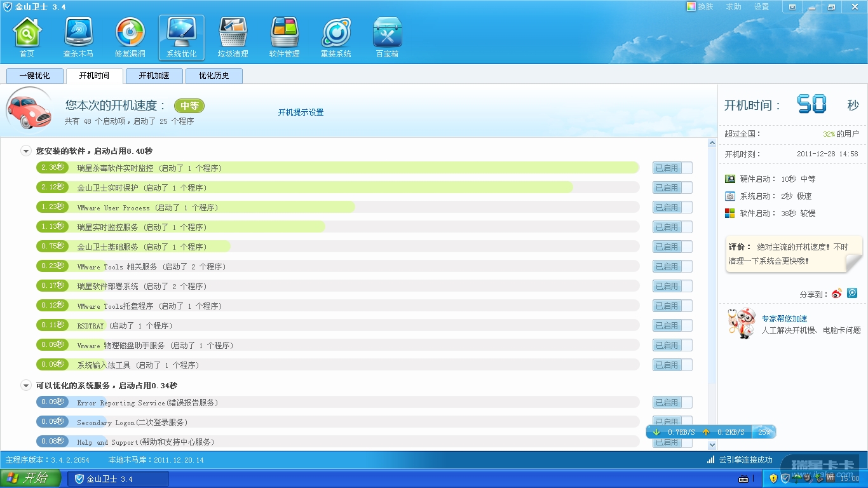Click the 25% memory indicator in speed widget
The image size is (868, 488).
pos(763,432)
